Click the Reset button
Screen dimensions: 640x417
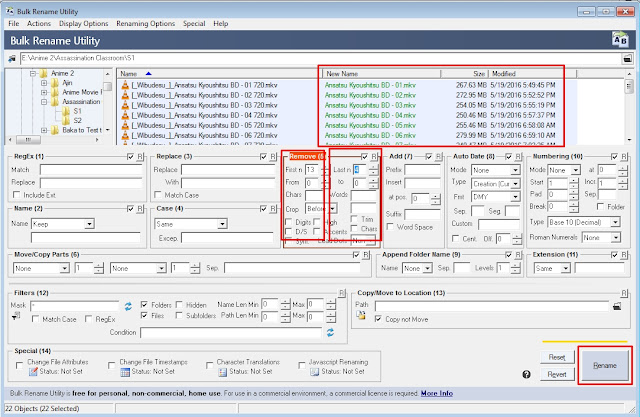557,357
